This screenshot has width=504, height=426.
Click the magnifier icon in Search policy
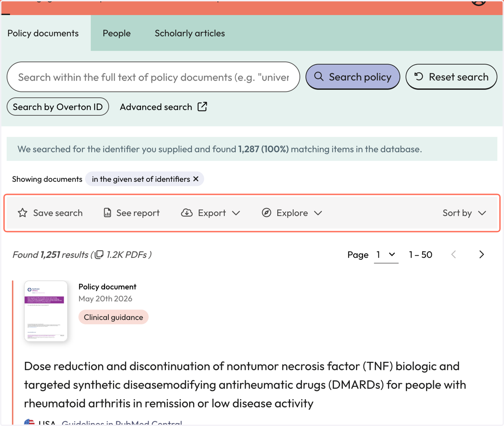click(319, 76)
